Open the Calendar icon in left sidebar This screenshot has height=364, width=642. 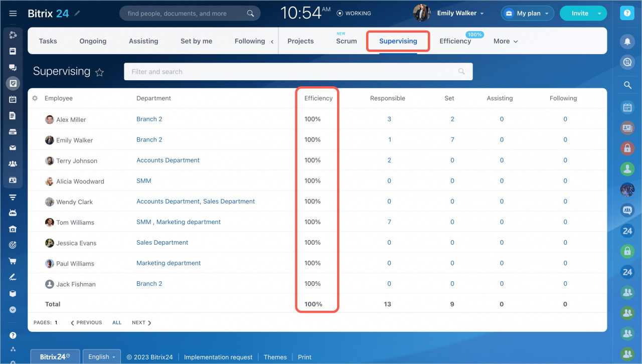click(13, 99)
